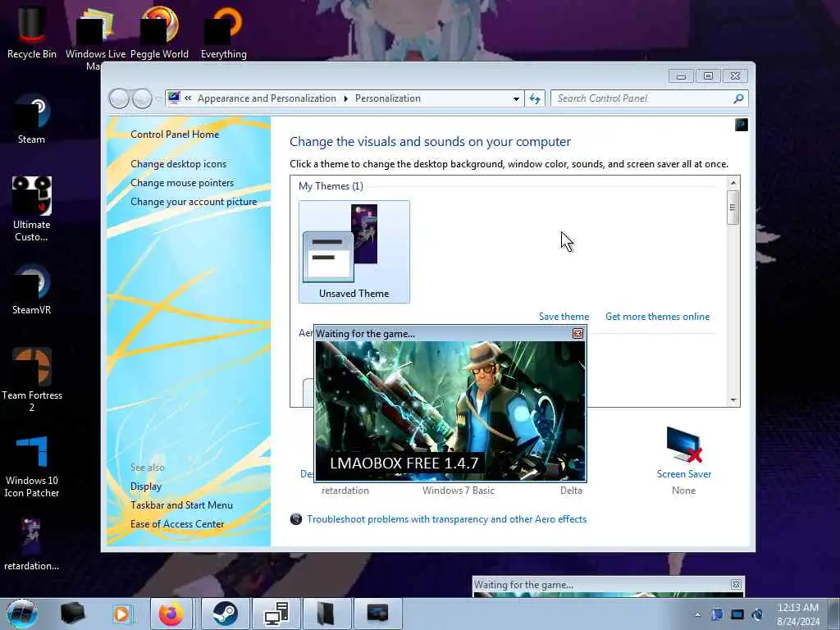Viewport: 840px width, 630px height.
Task: Click Get more themes online link
Action: click(657, 317)
